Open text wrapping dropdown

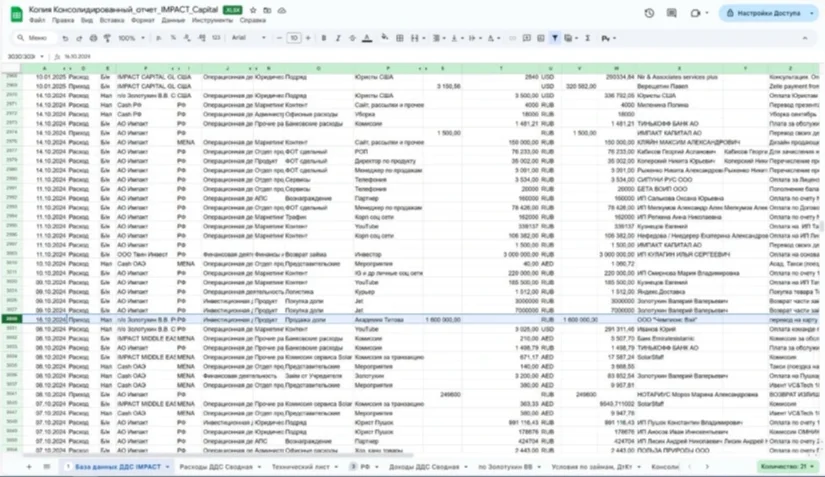(474, 38)
